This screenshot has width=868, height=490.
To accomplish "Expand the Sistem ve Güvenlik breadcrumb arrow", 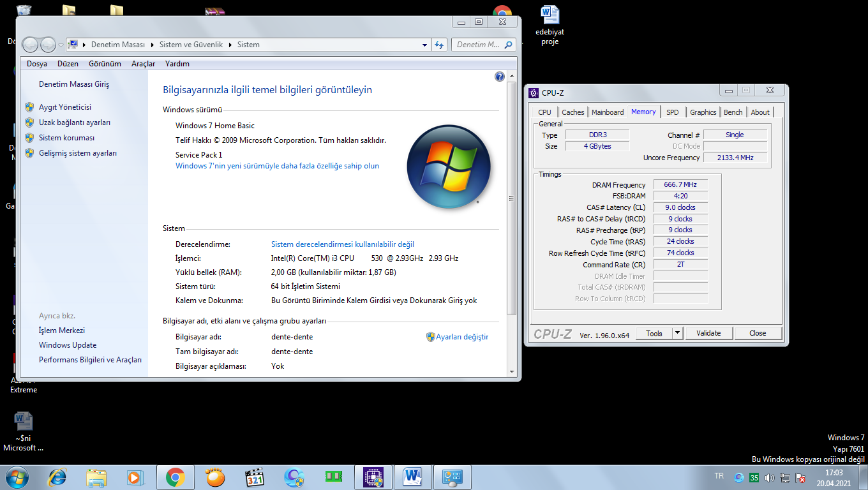I will click(230, 45).
